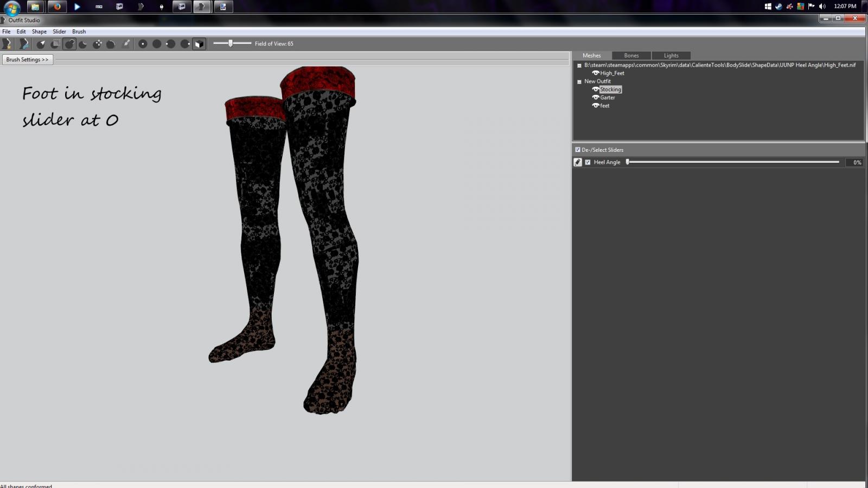The height and width of the screenshot is (488, 868).
Task: Click the 'mo' taskbar shortcut
Action: [99, 7]
